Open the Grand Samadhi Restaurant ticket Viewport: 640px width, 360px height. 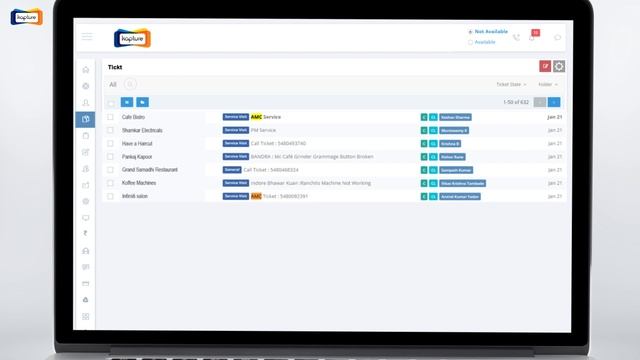pos(149,170)
